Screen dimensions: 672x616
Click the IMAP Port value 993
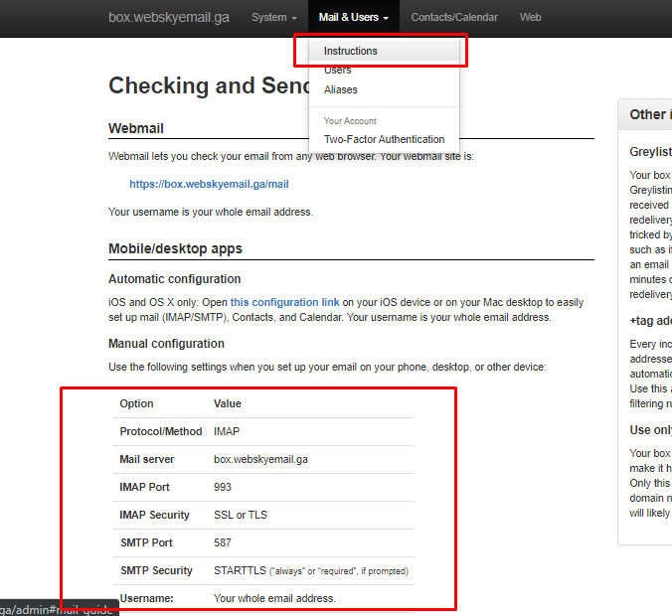click(x=223, y=487)
